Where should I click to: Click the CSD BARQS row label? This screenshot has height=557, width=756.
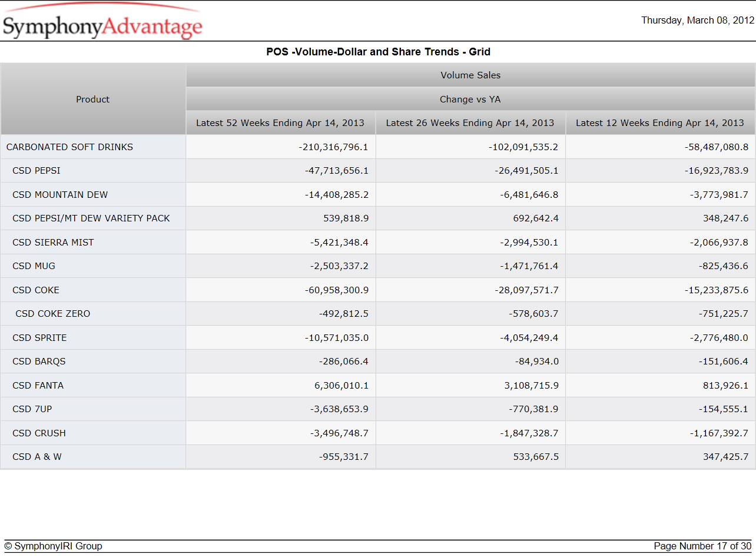[x=39, y=362]
